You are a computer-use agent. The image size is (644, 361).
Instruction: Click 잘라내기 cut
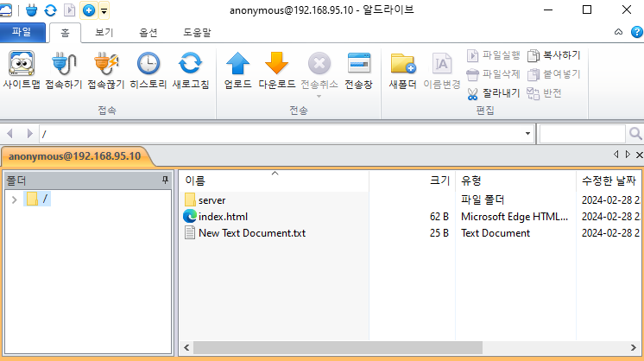pos(494,93)
